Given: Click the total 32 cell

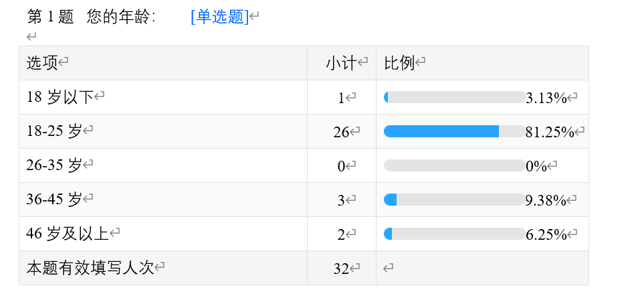Looking at the screenshot, I should (x=342, y=268).
